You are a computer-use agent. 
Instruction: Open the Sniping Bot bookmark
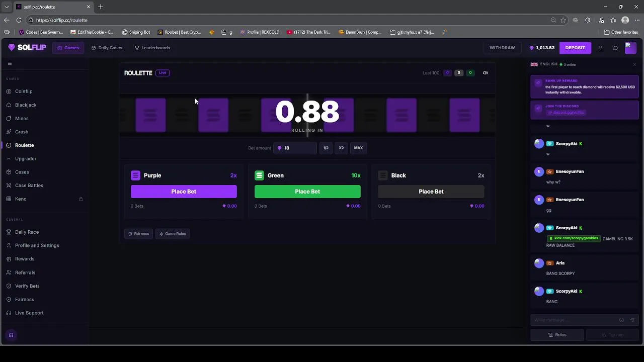136,32
